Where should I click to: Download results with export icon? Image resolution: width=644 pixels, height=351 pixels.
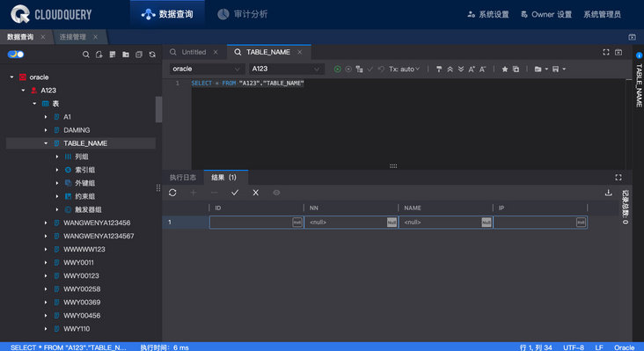[608, 193]
